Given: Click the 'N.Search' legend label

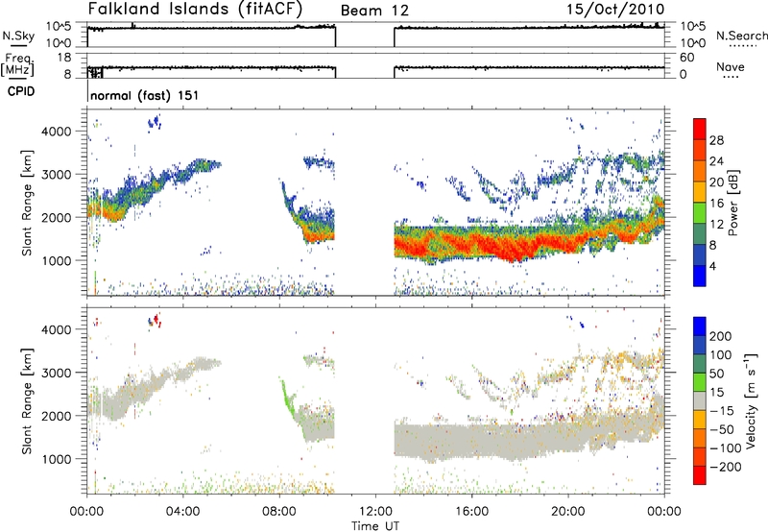Looking at the screenshot, I should coord(741,36).
